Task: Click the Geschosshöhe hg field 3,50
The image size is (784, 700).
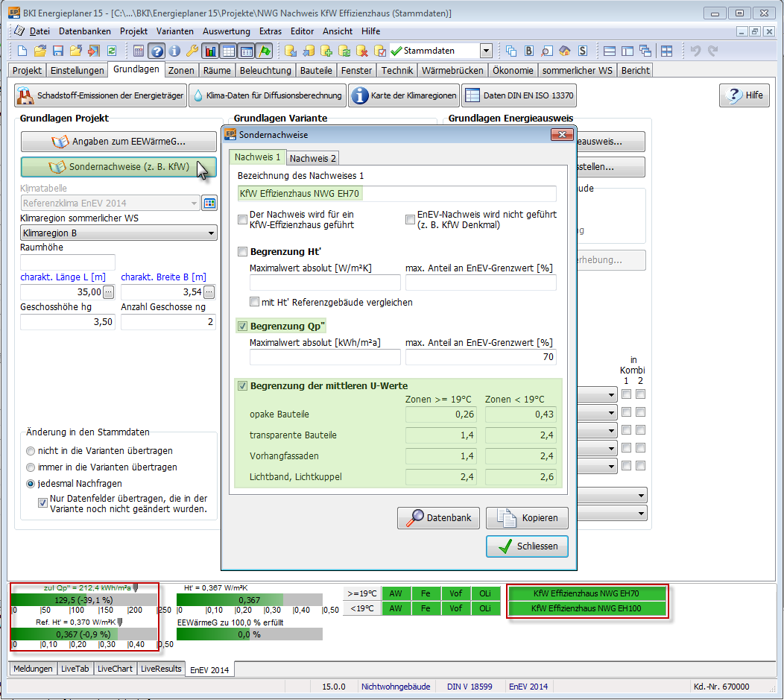Action: (x=68, y=322)
